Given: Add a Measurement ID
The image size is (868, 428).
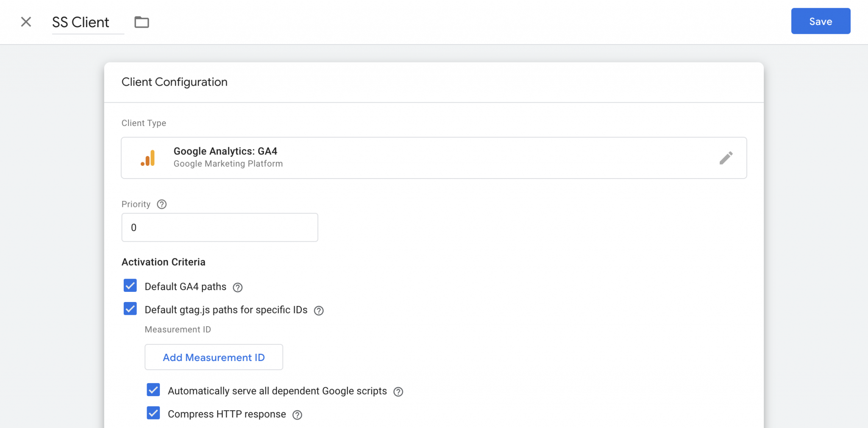Looking at the screenshot, I should tap(214, 357).
